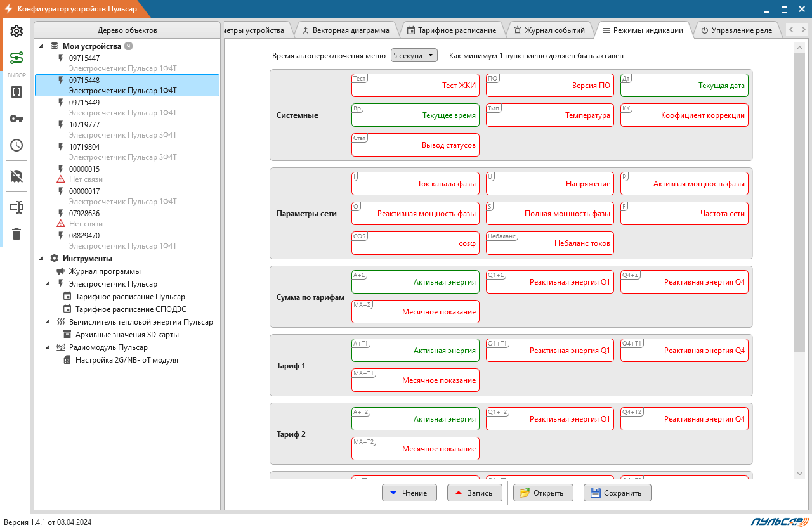Click the archive icon of Архивные значения SD карты
Image resolution: width=812 pixels, height=530 pixels.
(x=67, y=335)
